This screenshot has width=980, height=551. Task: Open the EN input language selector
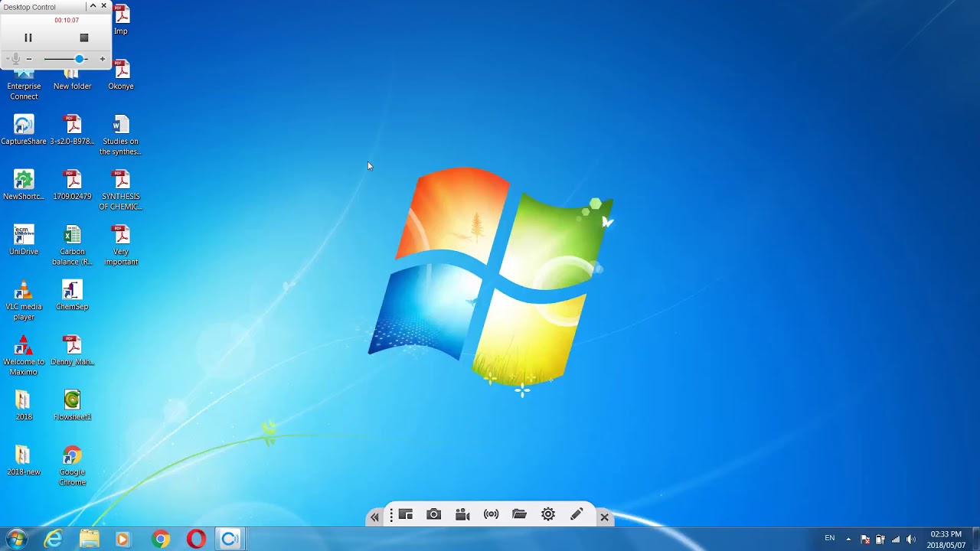[830, 539]
